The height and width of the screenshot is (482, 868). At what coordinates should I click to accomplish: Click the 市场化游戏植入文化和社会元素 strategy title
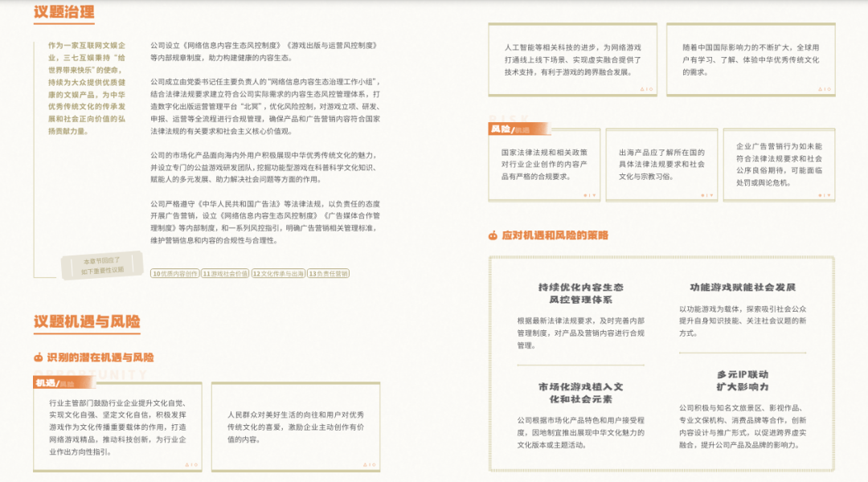581,393
